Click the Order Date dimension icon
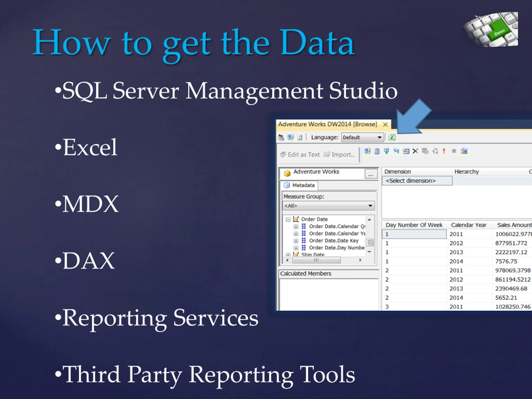 coord(296,219)
